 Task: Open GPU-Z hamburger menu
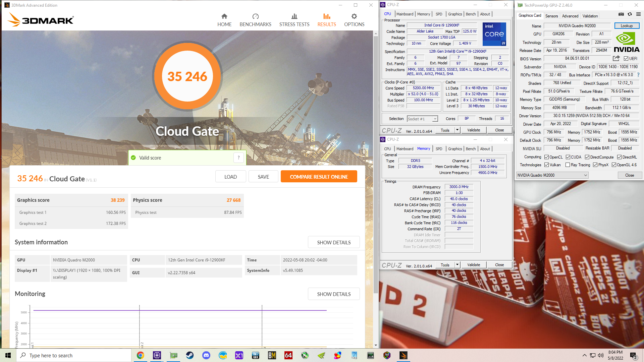click(x=638, y=14)
